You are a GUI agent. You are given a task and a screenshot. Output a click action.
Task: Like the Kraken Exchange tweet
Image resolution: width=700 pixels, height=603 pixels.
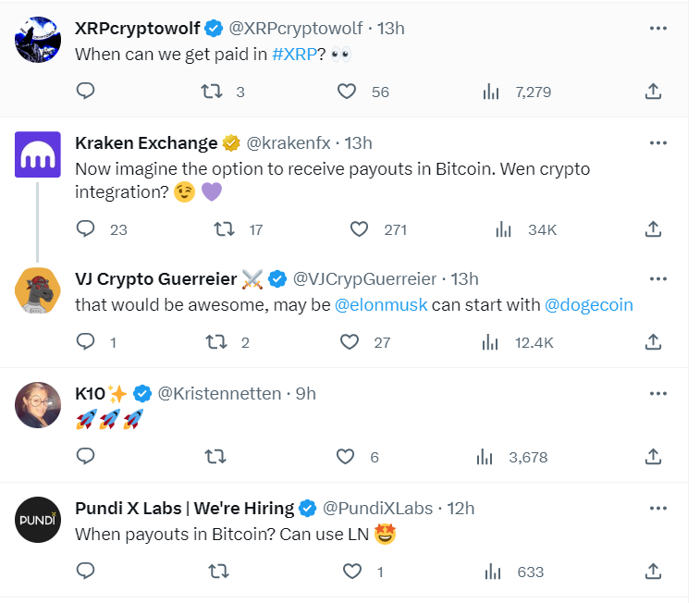tap(359, 229)
